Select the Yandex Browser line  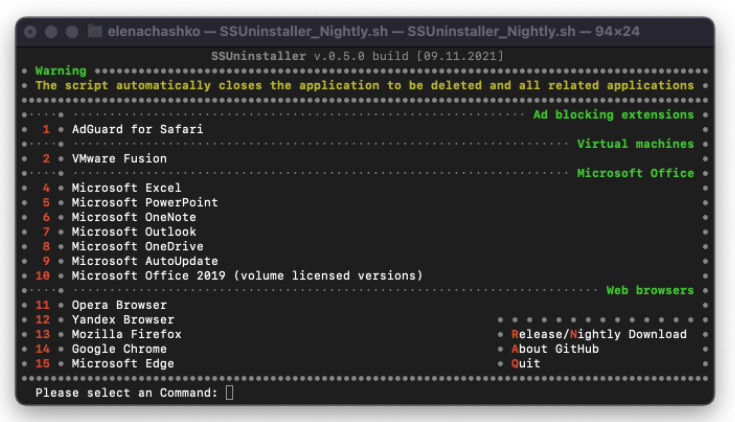pyautogui.click(x=123, y=319)
